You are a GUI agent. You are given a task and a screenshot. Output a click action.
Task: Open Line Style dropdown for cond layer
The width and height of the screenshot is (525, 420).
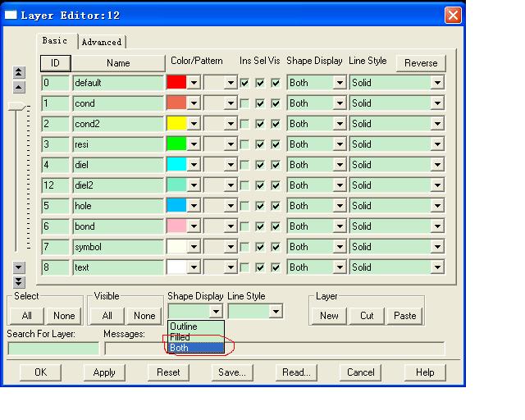click(437, 103)
